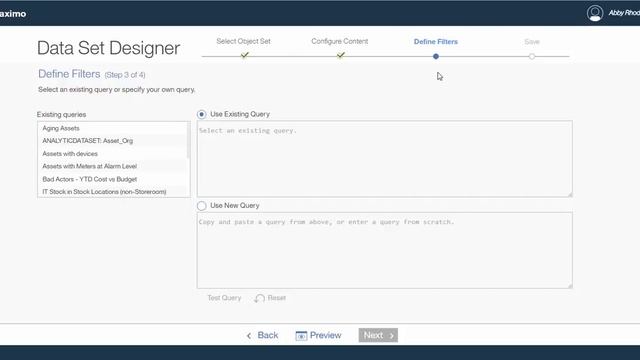Select the Use New Query radio button
Screen dimensions: 640x360
point(202,206)
